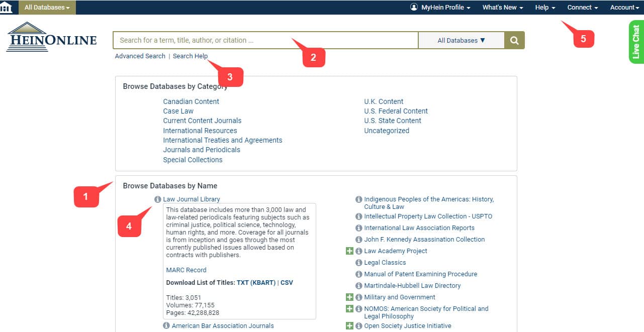
Task: Open the All Databases selector beside the search bar
Action: [x=461, y=40]
